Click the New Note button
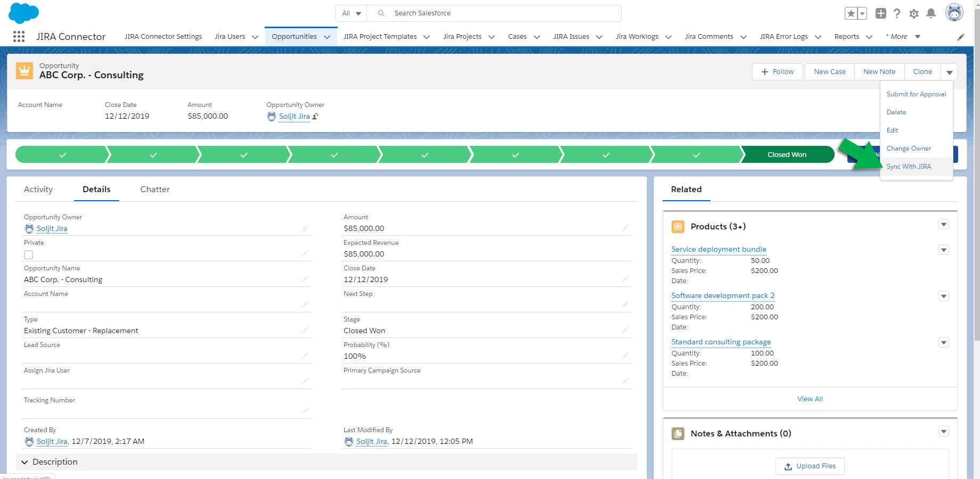980x479 pixels. [879, 72]
